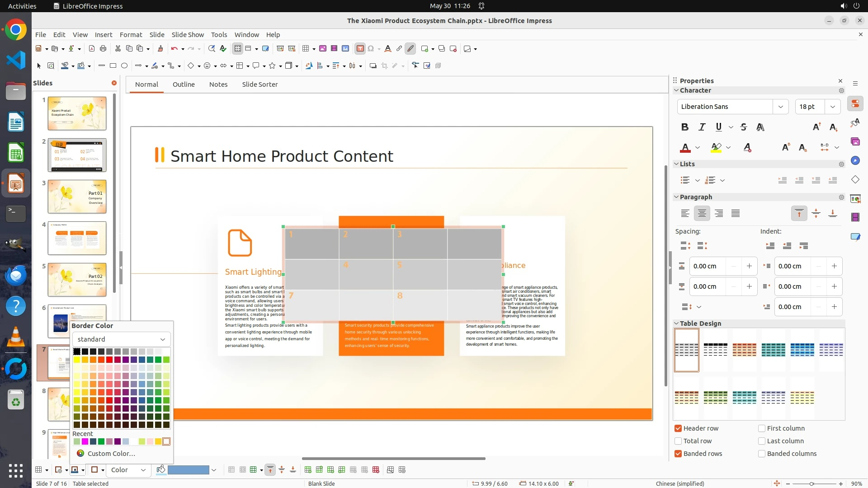The image size is (868, 488).
Task: Open the standard palette dropdown
Action: pos(121,339)
